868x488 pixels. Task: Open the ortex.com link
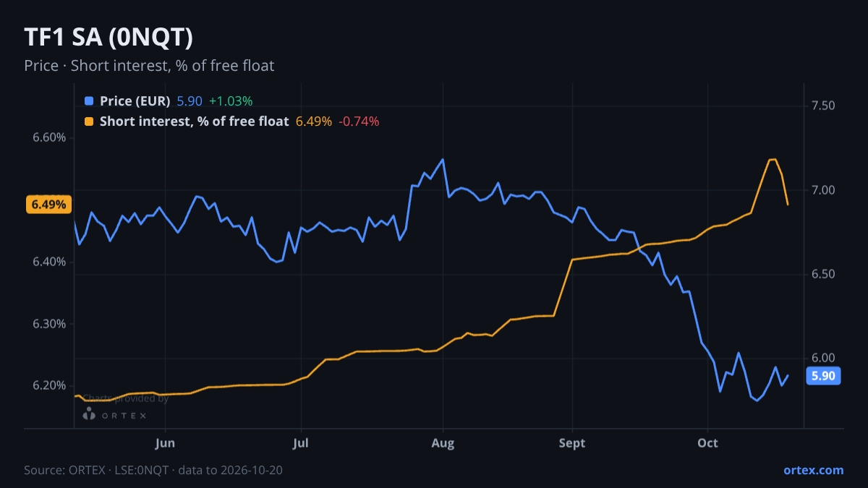click(813, 470)
